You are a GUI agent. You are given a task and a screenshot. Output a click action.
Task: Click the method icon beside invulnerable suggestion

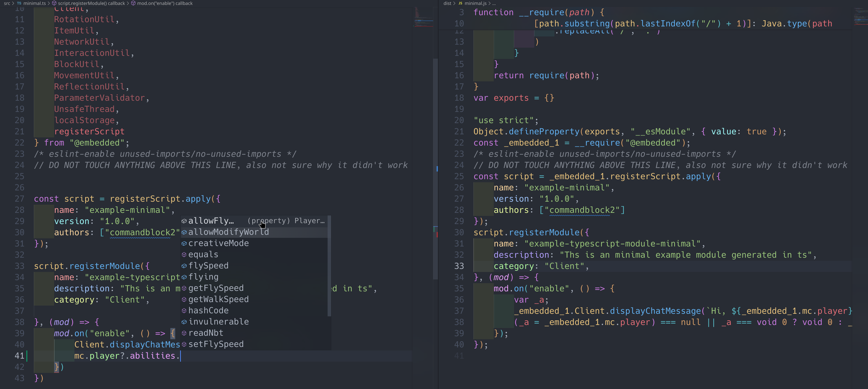coord(184,322)
